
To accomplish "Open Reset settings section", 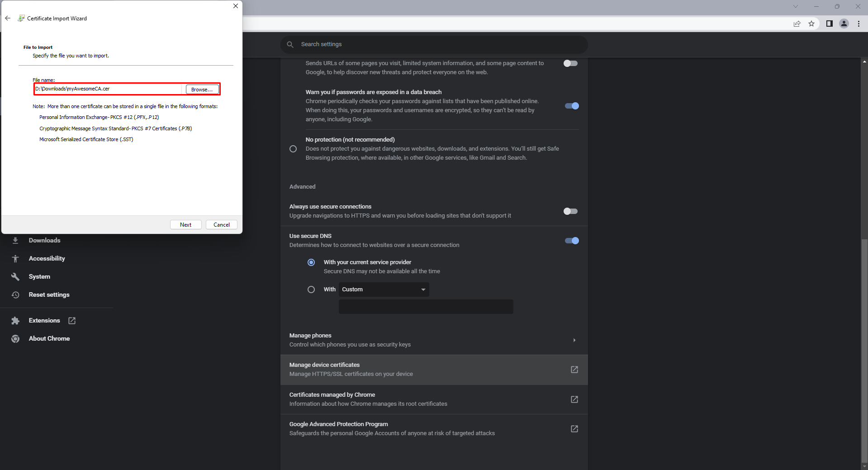I will tap(49, 294).
